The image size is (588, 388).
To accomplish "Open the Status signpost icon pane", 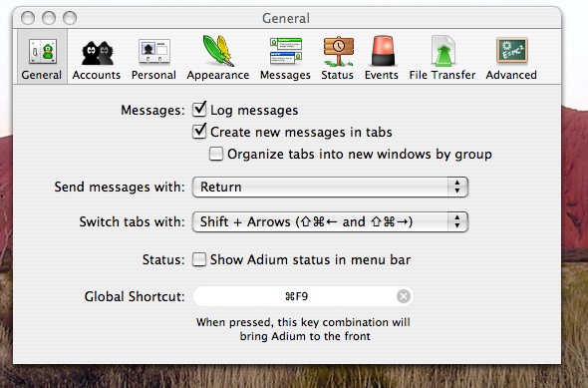I will pos(338,58).
